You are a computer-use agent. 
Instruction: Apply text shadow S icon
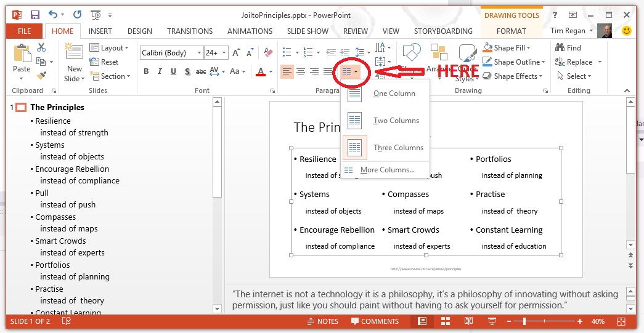tap(187, 72)
